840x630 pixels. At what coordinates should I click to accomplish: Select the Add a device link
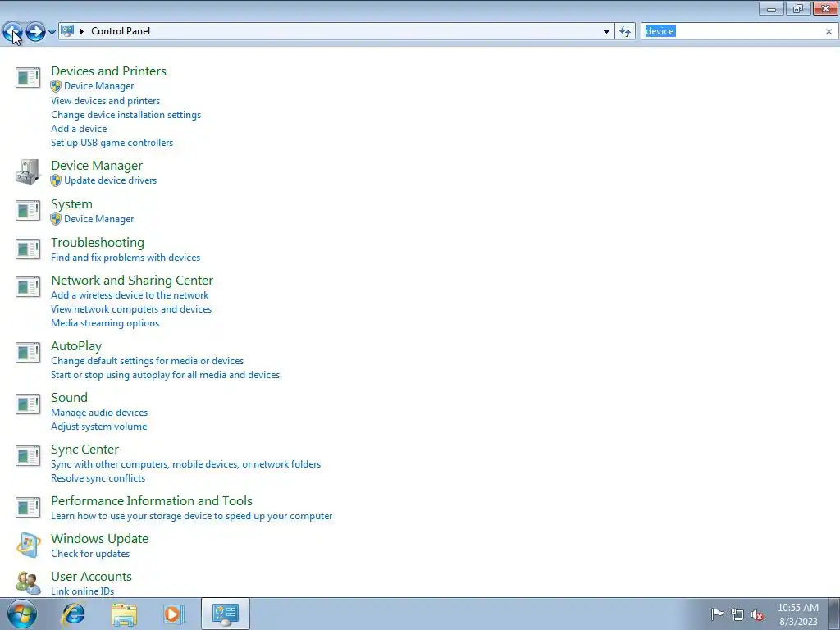pos(79,129)
